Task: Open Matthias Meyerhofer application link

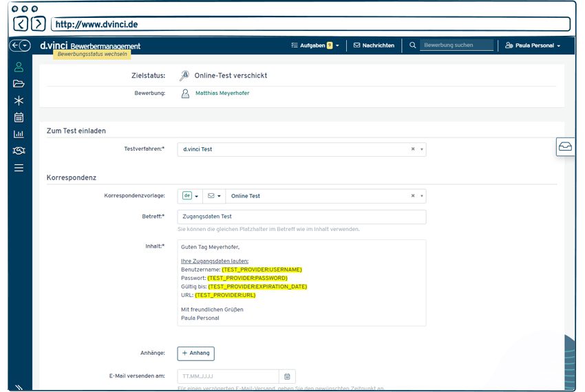Action: click(x=222, y=94)
